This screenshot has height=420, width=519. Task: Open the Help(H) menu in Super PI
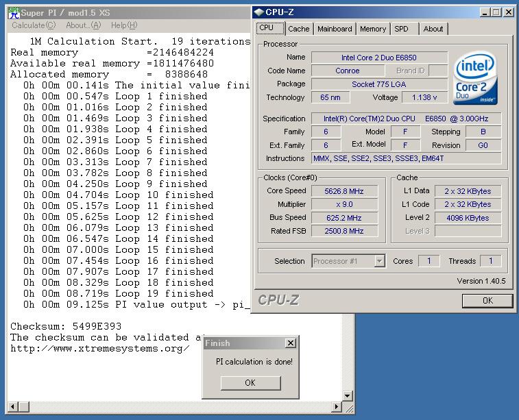[124, 25]
